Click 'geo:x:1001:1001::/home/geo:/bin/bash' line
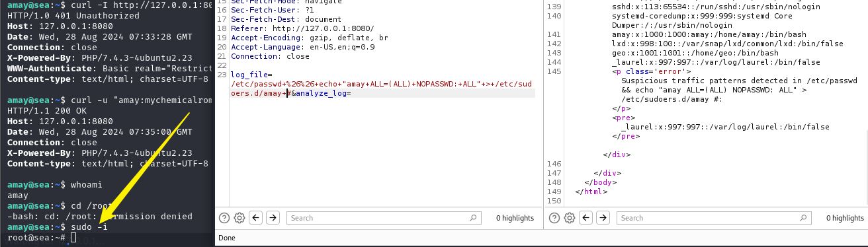Image resolution: width=868 pixels, height=247 pixels. coord(695,53)
